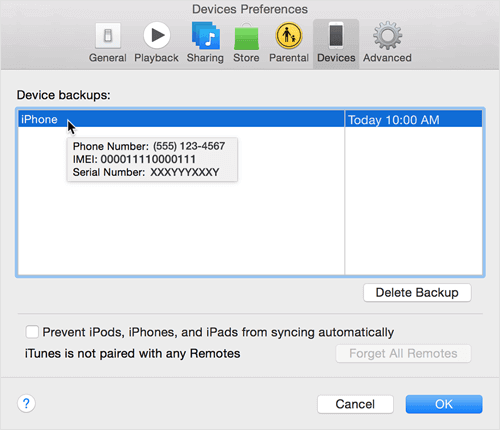Select the Playback play-button icon
Image resolution: width=500 pixels, height=430 pixels.
tap(157, 35)
